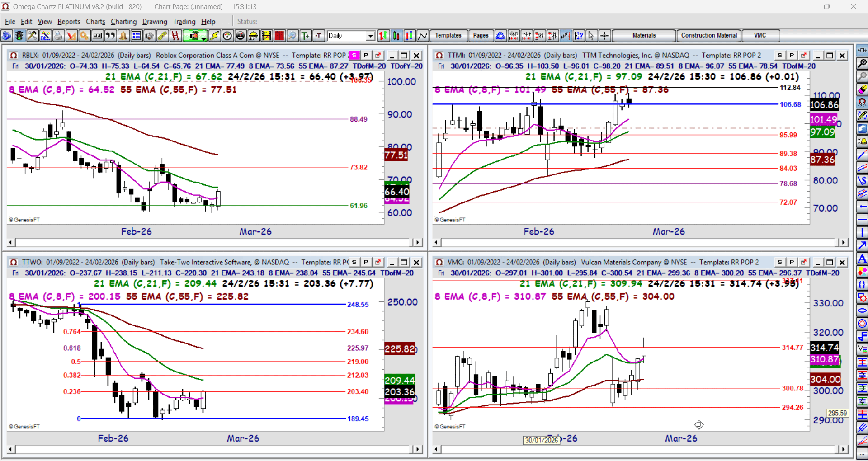This screenshot has height=461, width=868.
Task: Click the pop-out button on RBLX chart
Action: (378, 55)
